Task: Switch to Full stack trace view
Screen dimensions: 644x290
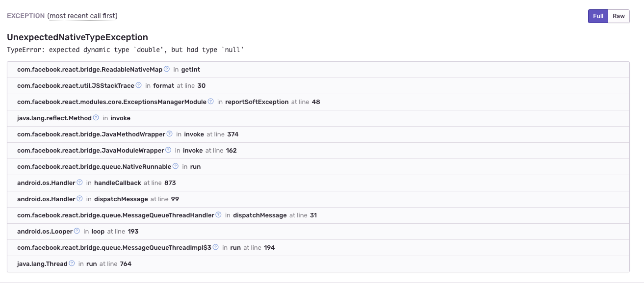Action: pos(598,16)
